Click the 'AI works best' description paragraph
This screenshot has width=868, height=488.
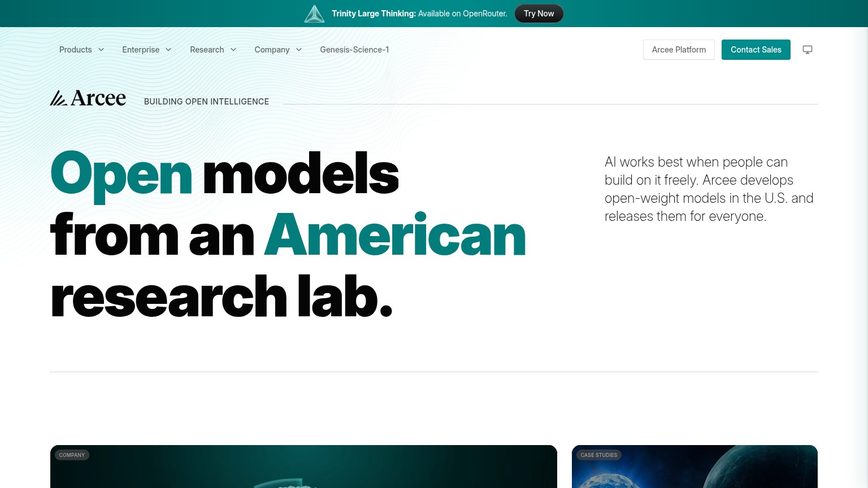click(709, 189)
